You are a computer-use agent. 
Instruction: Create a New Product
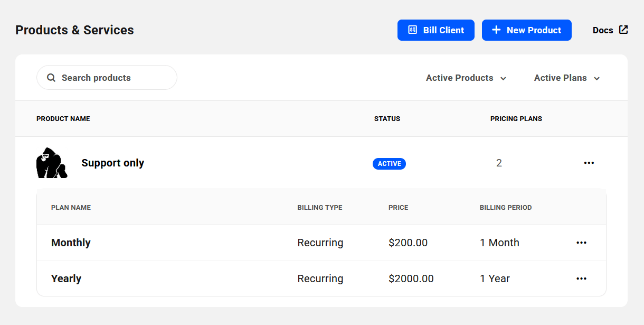pyautogui.click(x=526, y=30)
